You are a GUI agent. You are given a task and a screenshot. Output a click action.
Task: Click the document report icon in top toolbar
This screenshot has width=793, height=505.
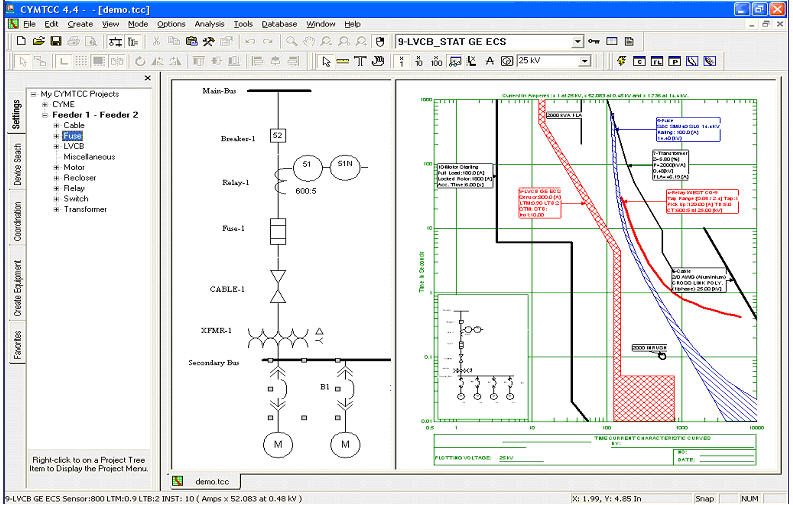pyautogui.click(x=629, y=41)
